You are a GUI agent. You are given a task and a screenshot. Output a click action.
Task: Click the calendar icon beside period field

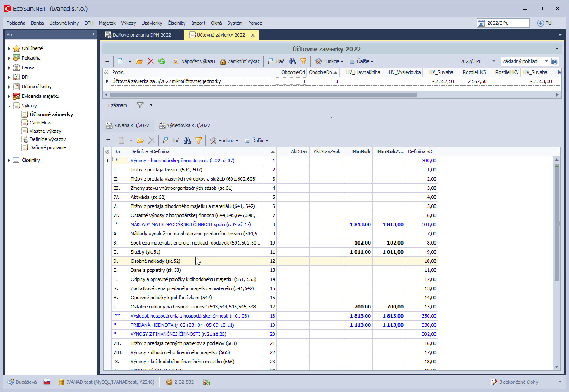[x=481, y=23]
